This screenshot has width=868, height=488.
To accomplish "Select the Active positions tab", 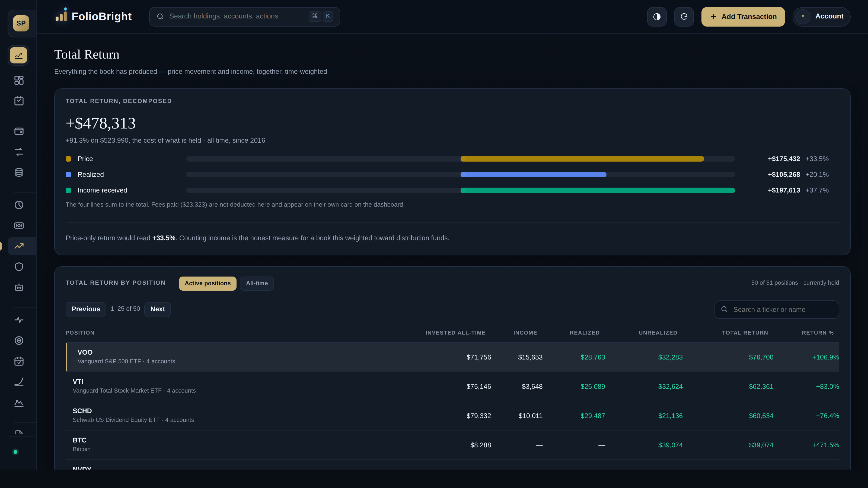I will (208, 283).
